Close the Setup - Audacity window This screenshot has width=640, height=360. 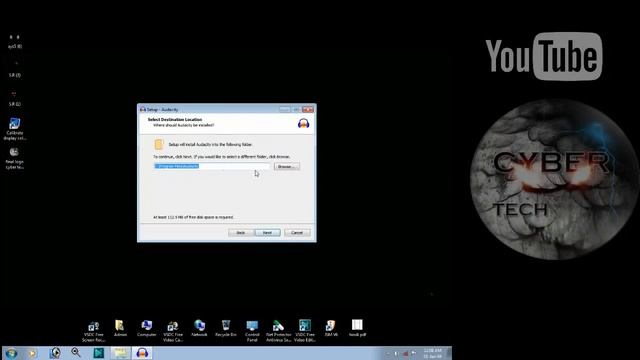coord(308,109)
